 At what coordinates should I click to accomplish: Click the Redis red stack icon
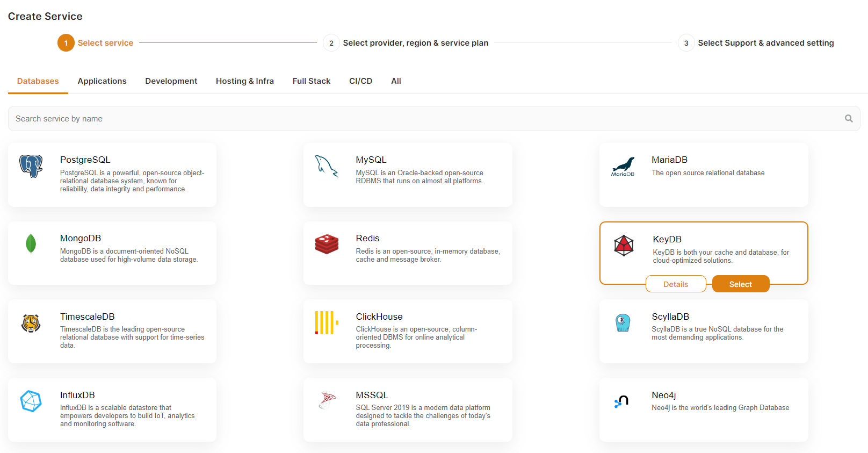(327, 244)
